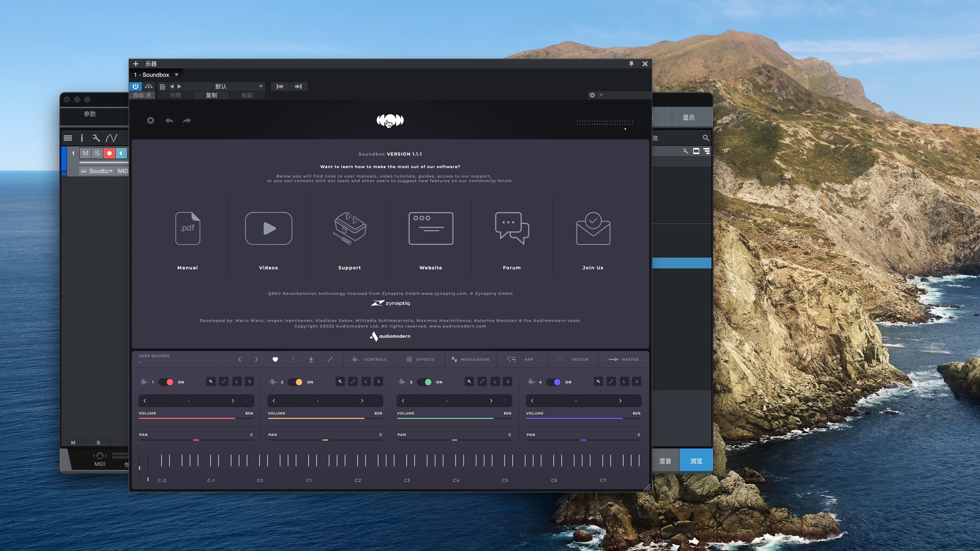The image size is (980, 551).
Task: Expand the arrow next to host gear icon
Action: (x=601, y=95)
